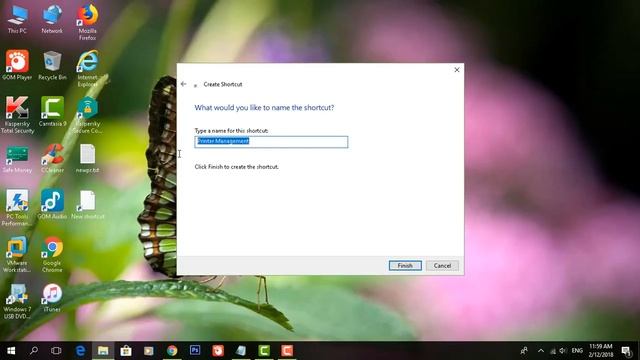Launch CCleaner desktop shortcut

click(x=52, y=158)
